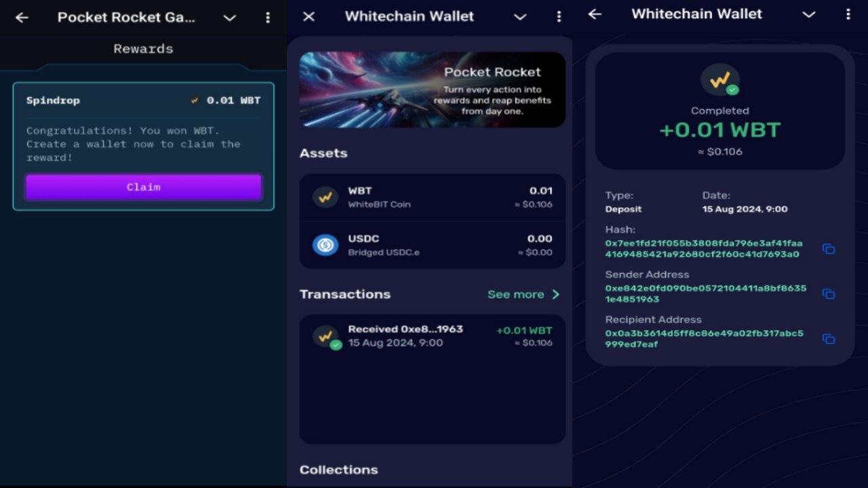
Task: Open the Bridged USDC.e asset row
Action: pos(432,245)
